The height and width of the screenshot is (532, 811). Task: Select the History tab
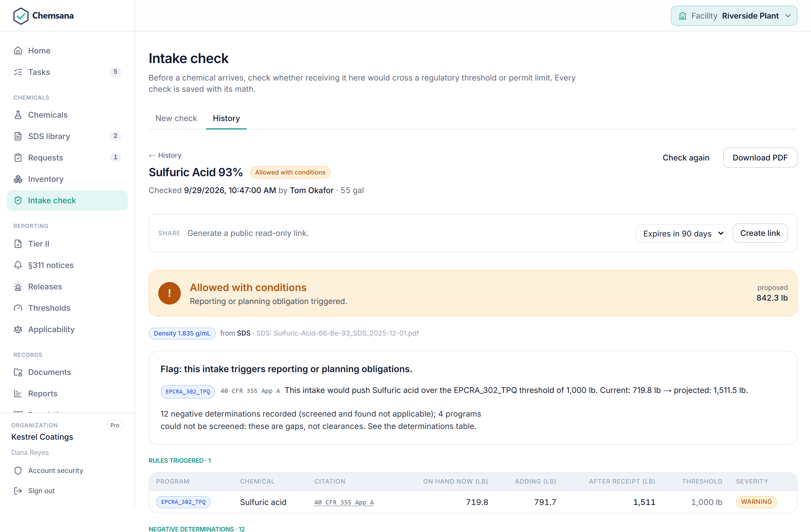(226, 118)
